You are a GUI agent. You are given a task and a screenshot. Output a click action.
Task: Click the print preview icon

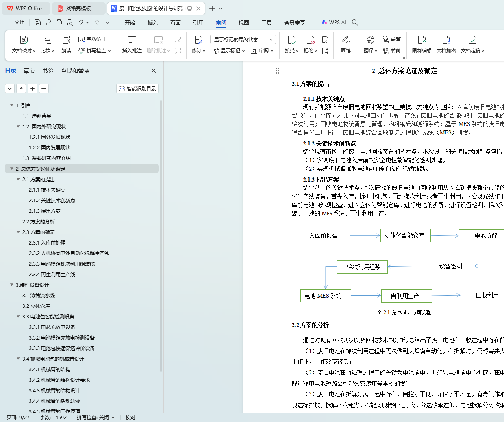click(70, 22)
